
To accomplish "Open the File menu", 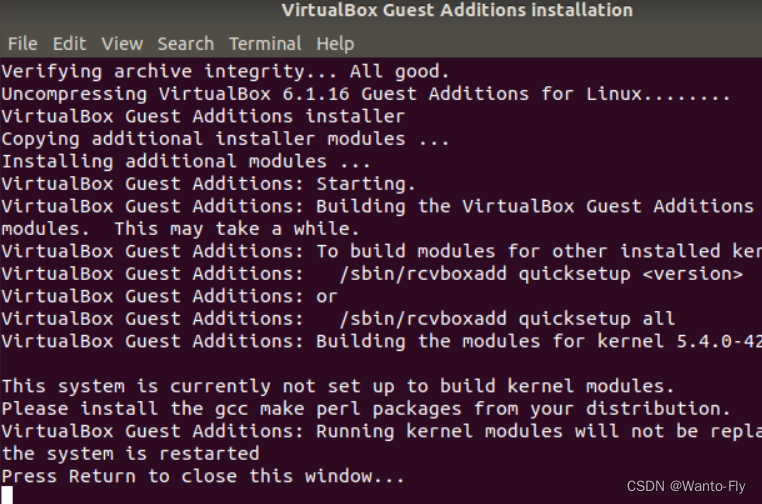I will (22, 44).
